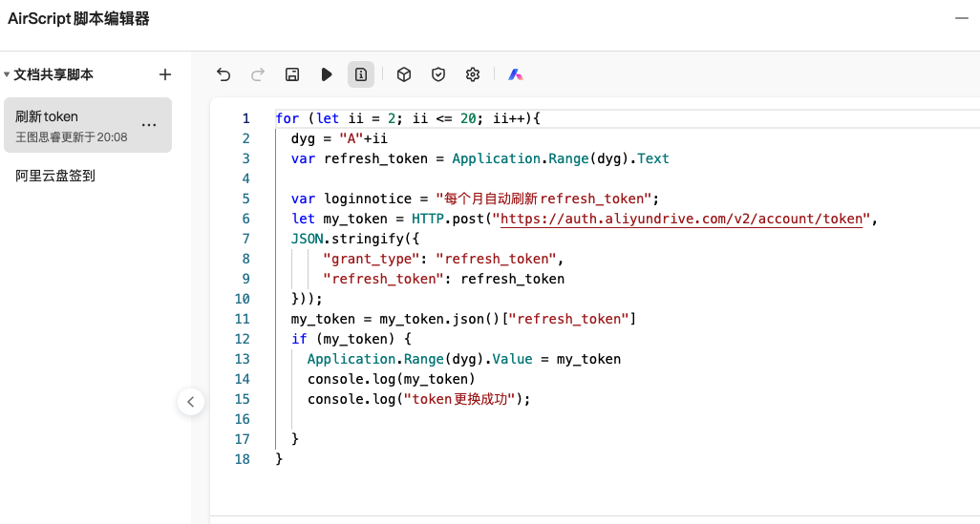Launch the colorful AI assistant icon
980x524 pixels.
pyautogui.click(x=515, y=74)
